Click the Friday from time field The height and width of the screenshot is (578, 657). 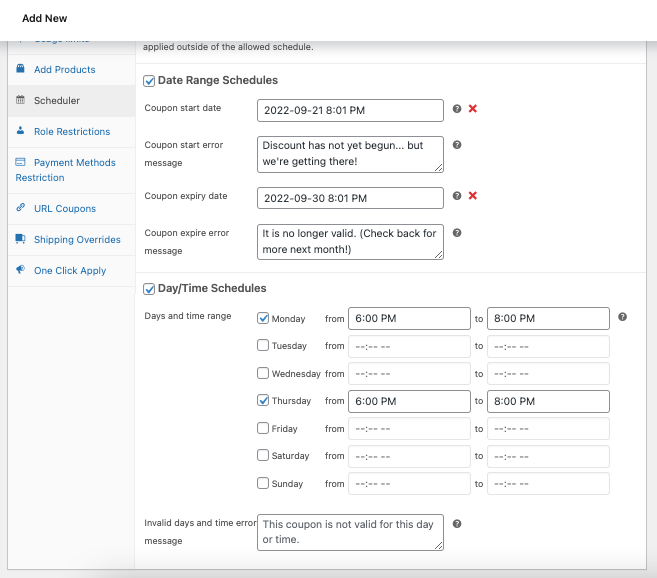tap(409, 429)
